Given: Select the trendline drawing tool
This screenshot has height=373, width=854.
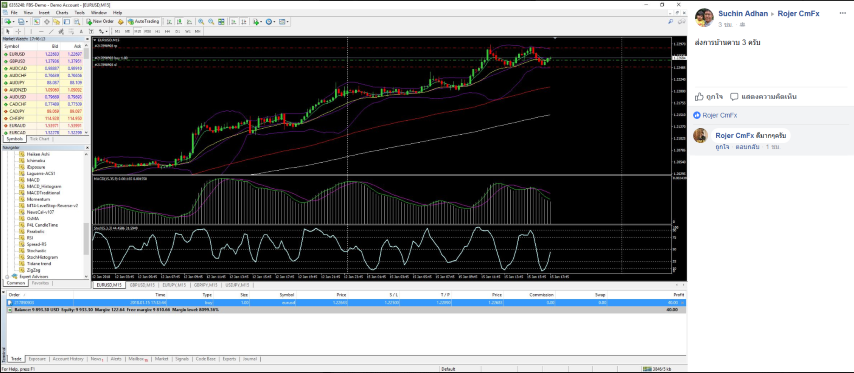Looking at the screenshot, I should pyautogui.click(x=51, y=32).
